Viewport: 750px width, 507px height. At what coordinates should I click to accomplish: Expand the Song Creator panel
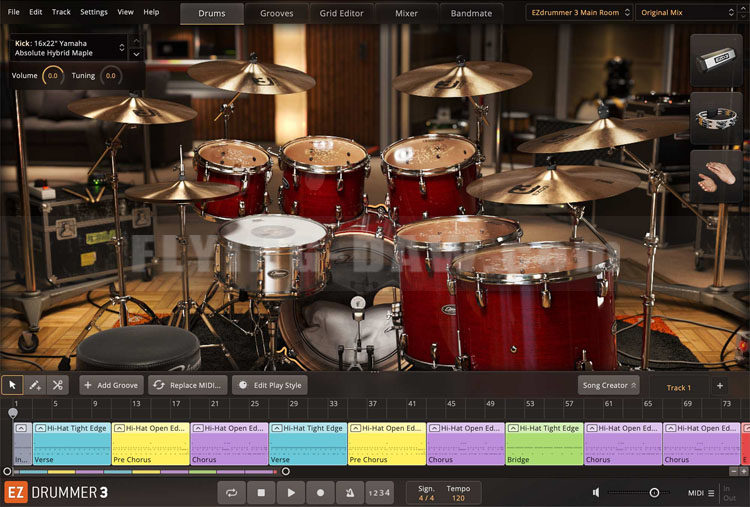(608, 385)
